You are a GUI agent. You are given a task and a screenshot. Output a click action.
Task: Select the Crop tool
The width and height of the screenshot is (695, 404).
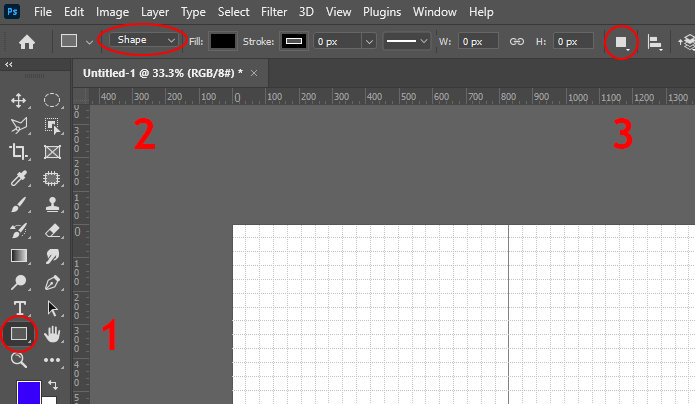click(x=18, y=152)
